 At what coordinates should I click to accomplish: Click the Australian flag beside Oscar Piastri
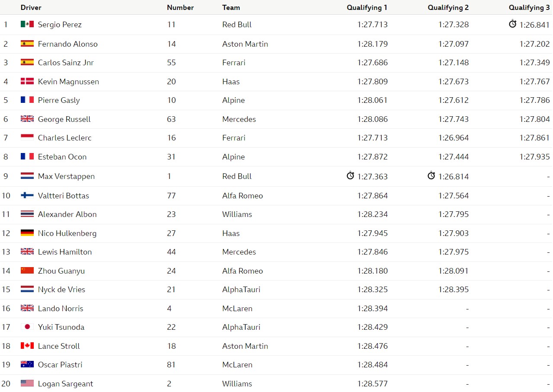[x=27, y=364]
